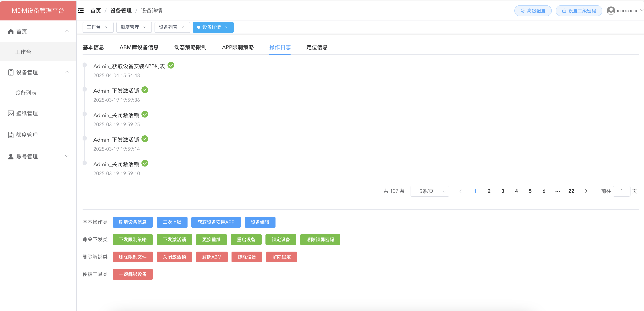The image size is (644, 311).
Task: Collapse the 设备管理 sidebar section
Action: click(67, 72)
